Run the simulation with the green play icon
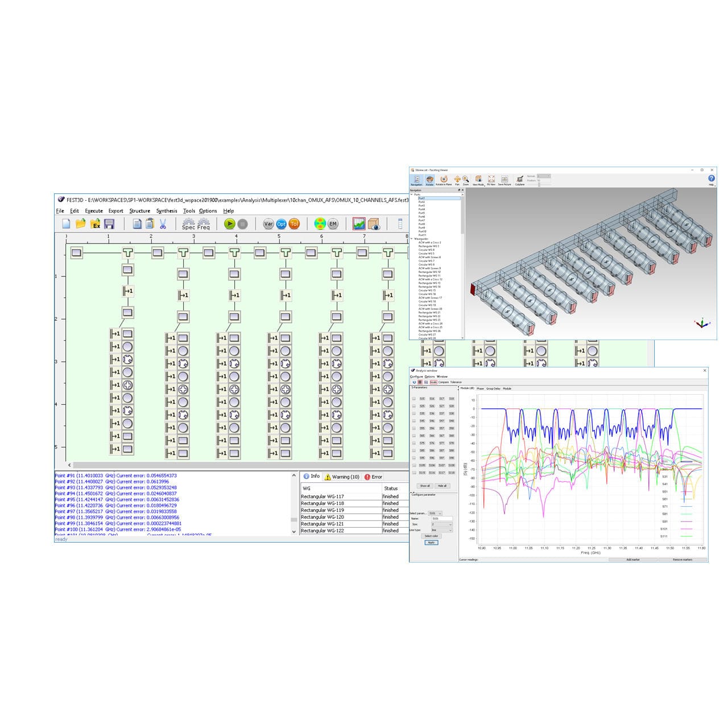 click(230, 223)
